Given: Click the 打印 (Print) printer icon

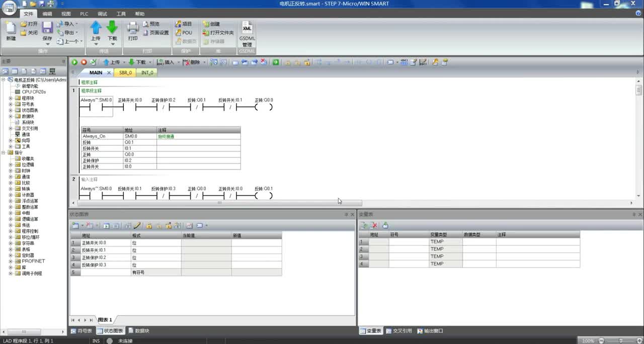Looking at the screenshot, I should pyautogui.click(x=133, y=27).
